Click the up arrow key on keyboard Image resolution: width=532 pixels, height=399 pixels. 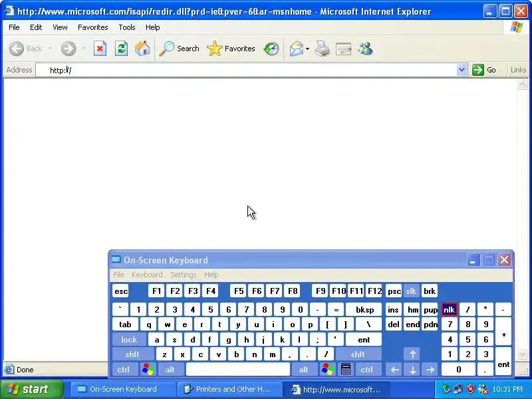point(412,354)
